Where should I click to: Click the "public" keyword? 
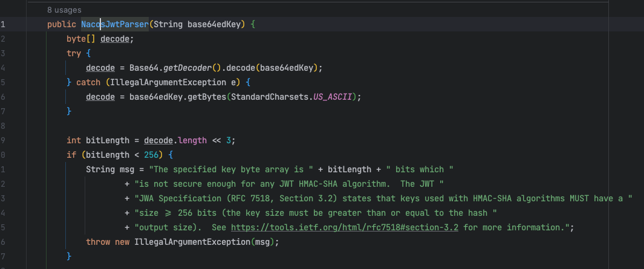pyautogui.click(x=62, y=24)
